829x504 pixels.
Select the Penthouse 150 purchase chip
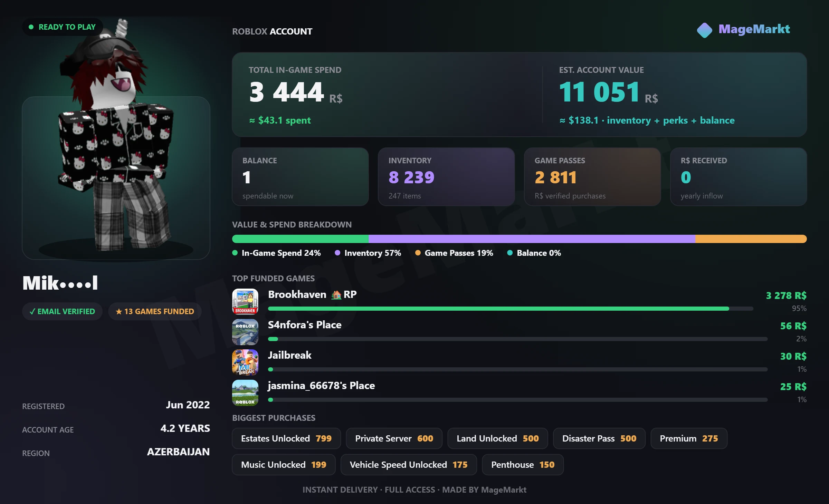(523, 465)
